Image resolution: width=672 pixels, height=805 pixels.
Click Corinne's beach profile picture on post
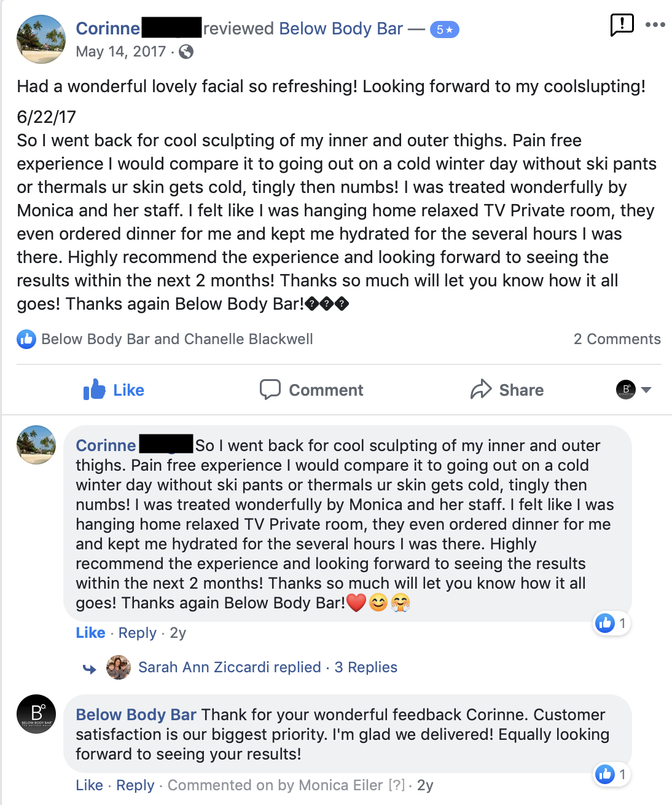click(x=41, y=39)
